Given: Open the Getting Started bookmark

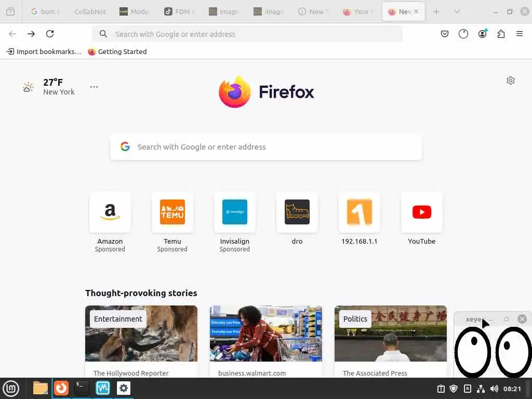Looking at the screenshot, I should 117,51.
